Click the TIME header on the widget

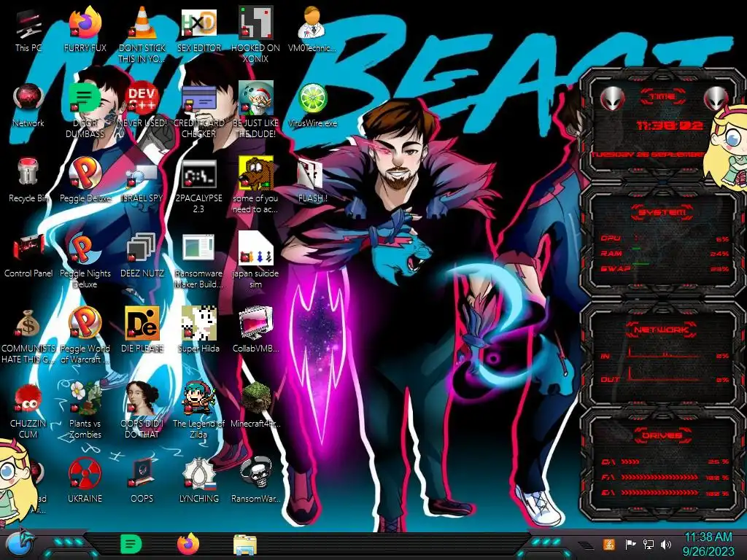coord(662,97)
